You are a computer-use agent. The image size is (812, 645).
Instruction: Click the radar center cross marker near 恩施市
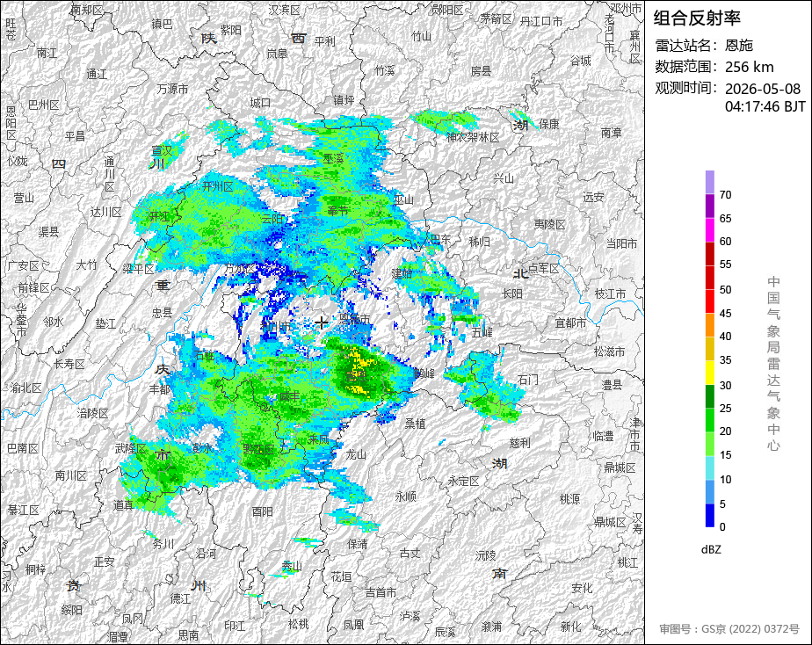321,322
